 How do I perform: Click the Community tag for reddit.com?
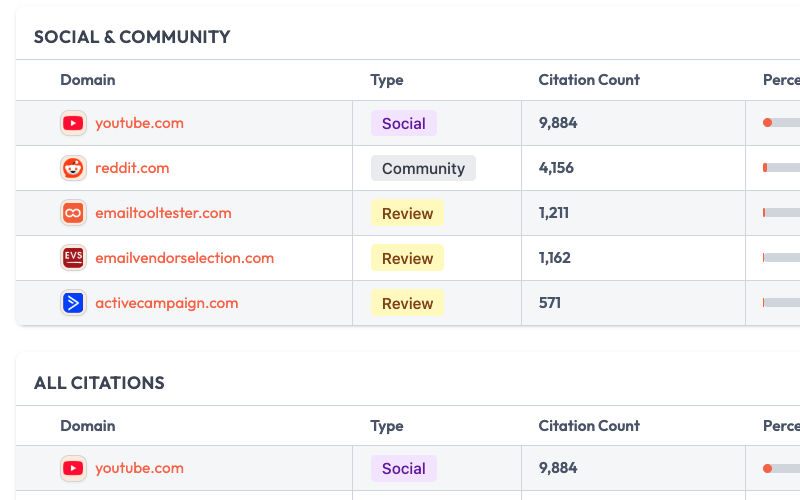click(x=423, y=168)
